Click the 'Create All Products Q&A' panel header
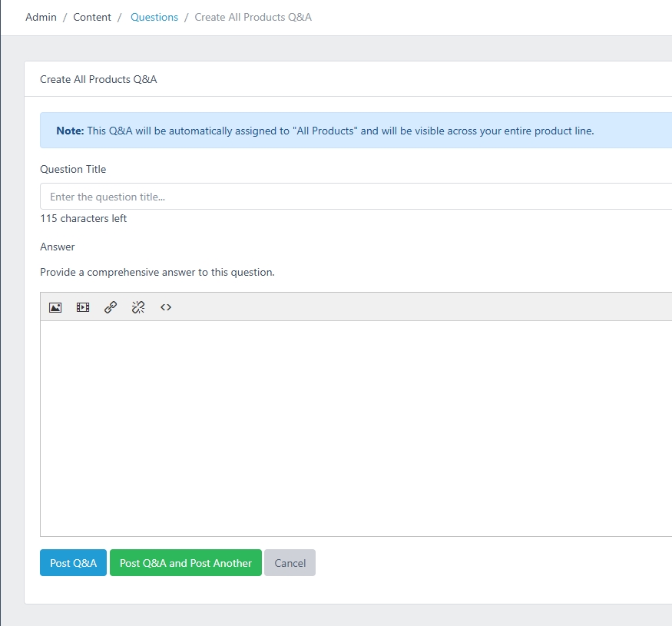Viewport: 672px width, 626px height. pyautogui.click(x=98, y=79)
